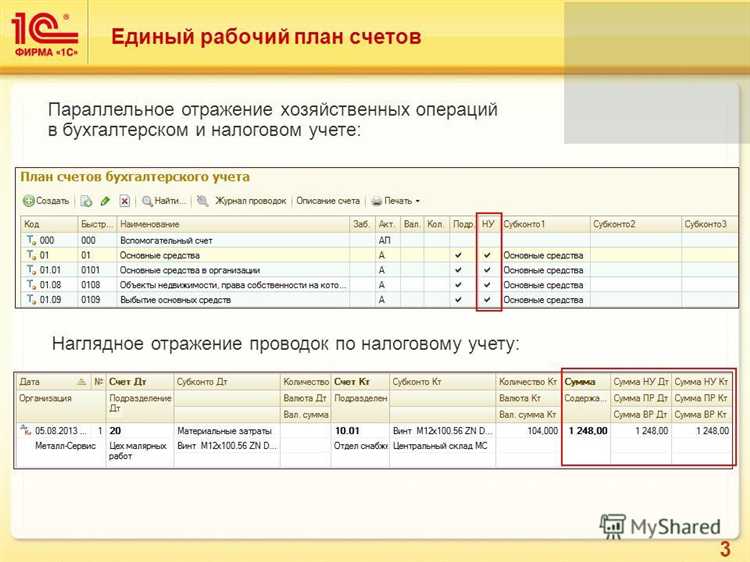
Task: Click account icon in row 01.08
Action: tap(30, 285)
